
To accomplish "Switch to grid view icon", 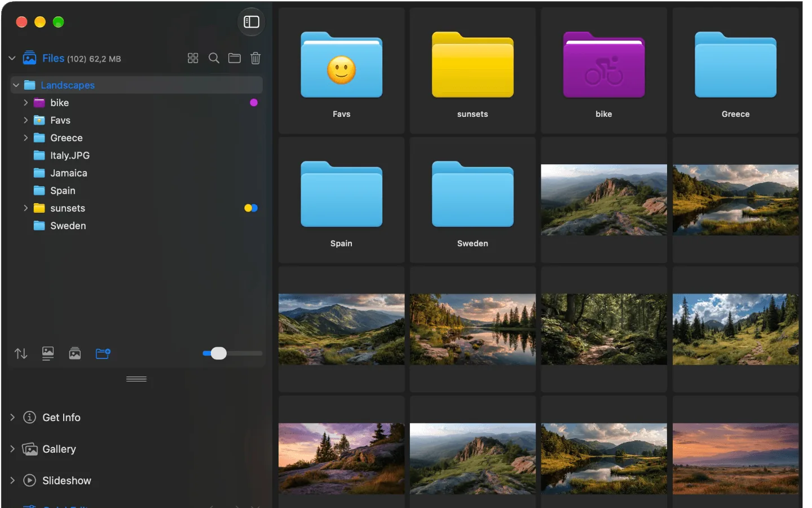I will pyautogui.click(x=193, y=58).
